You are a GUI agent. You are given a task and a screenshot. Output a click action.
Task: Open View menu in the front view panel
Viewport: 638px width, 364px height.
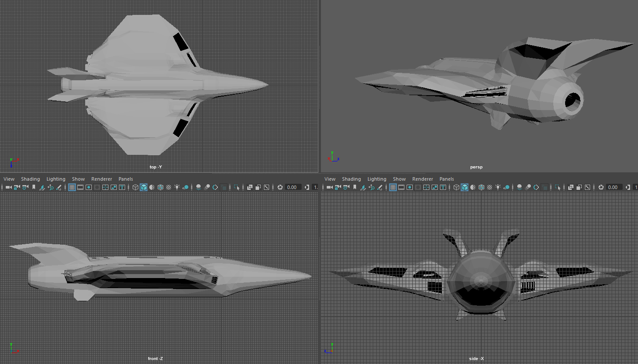(x=9, y=179)
